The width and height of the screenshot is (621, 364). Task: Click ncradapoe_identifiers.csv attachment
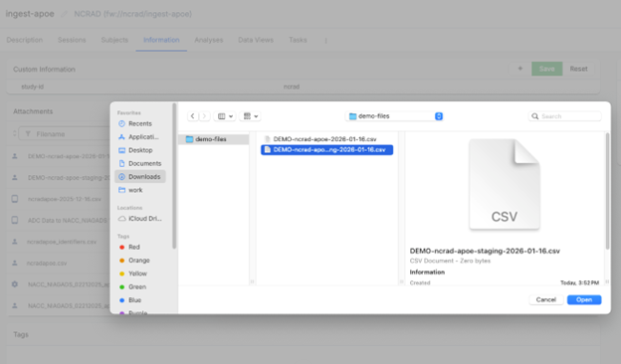point(62,242)
